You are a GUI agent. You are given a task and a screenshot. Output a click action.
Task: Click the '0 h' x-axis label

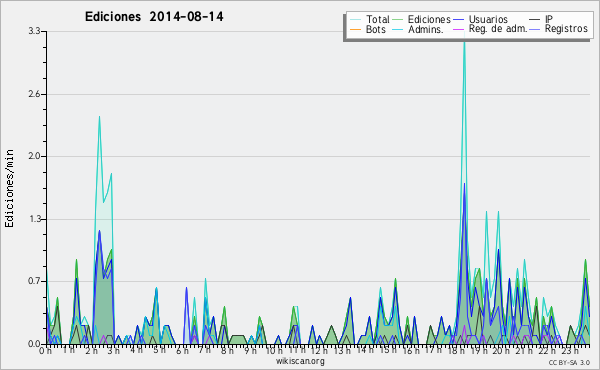pos(45,350)
